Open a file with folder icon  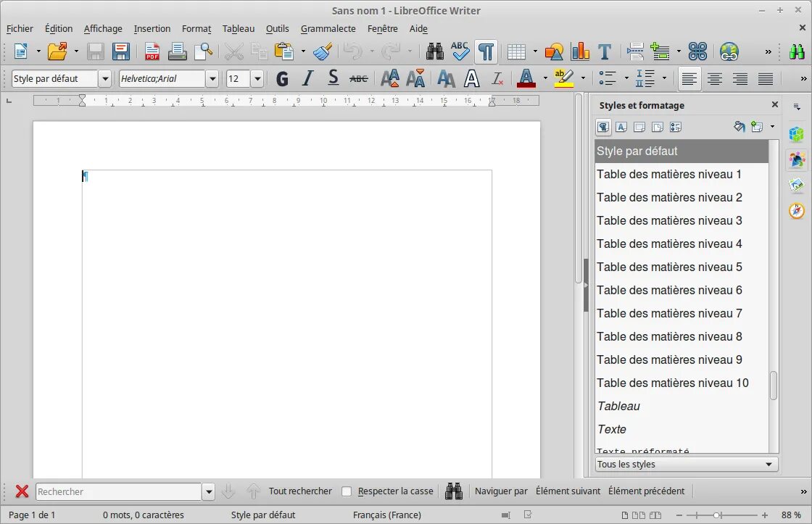57,51
